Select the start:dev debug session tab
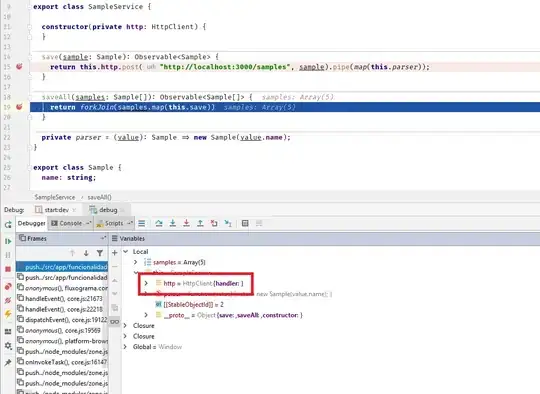The image size is (540, 394). coord(56,210)
